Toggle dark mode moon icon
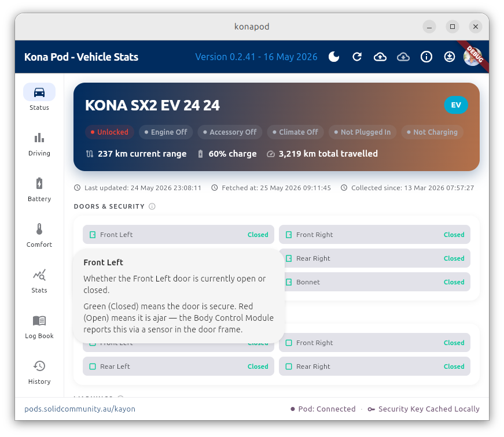This screenshot has height=437, width=504. 334,57
